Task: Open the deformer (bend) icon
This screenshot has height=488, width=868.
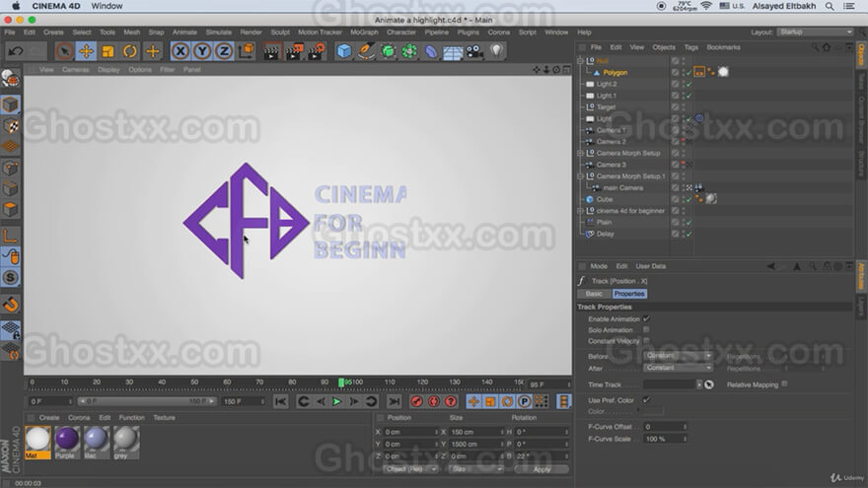Action: coord(431,51)
